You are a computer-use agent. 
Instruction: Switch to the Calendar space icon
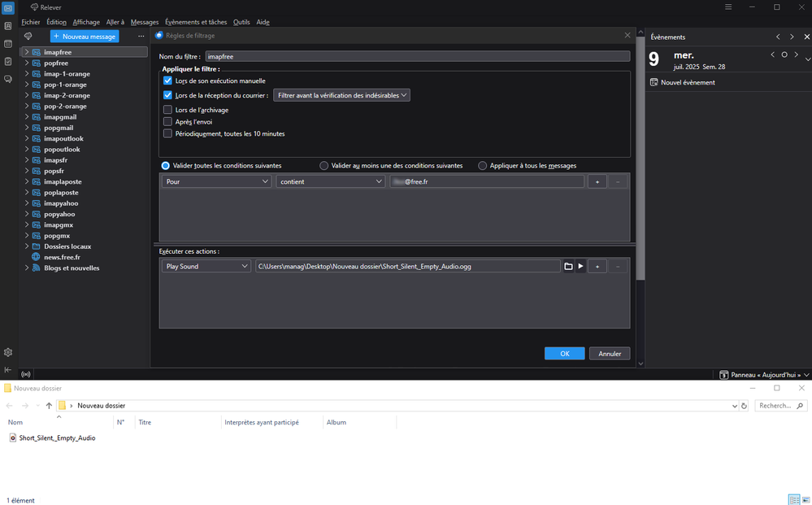click(x=8, y=44)
